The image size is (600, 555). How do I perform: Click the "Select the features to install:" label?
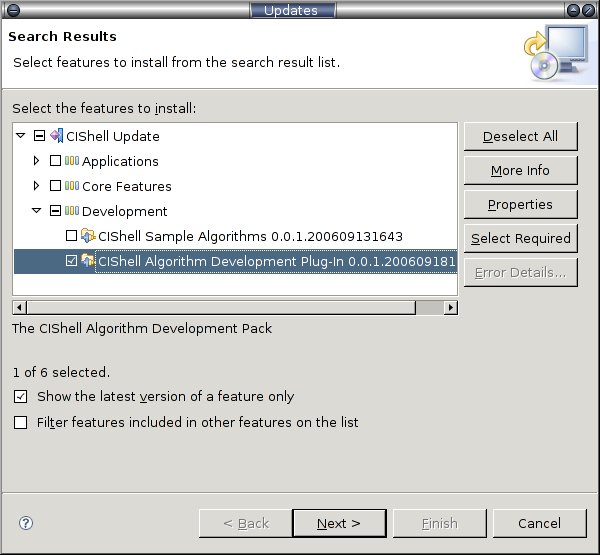click(x=104, y=108)
